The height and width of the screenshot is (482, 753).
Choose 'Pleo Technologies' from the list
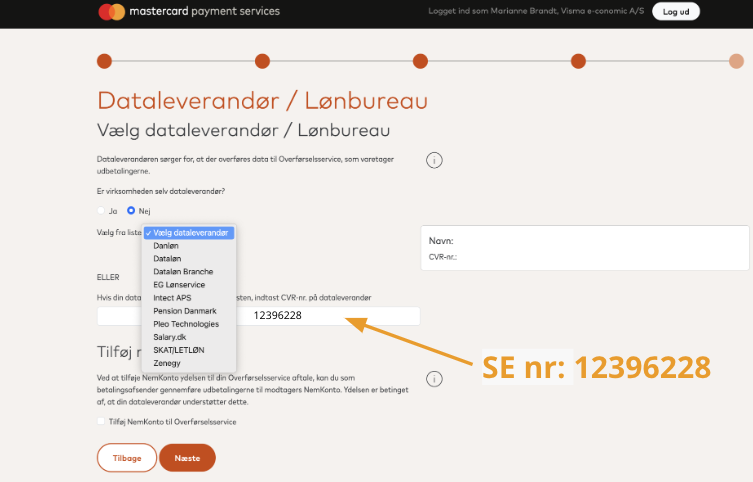pyautogui.click(x=186, y=324)
